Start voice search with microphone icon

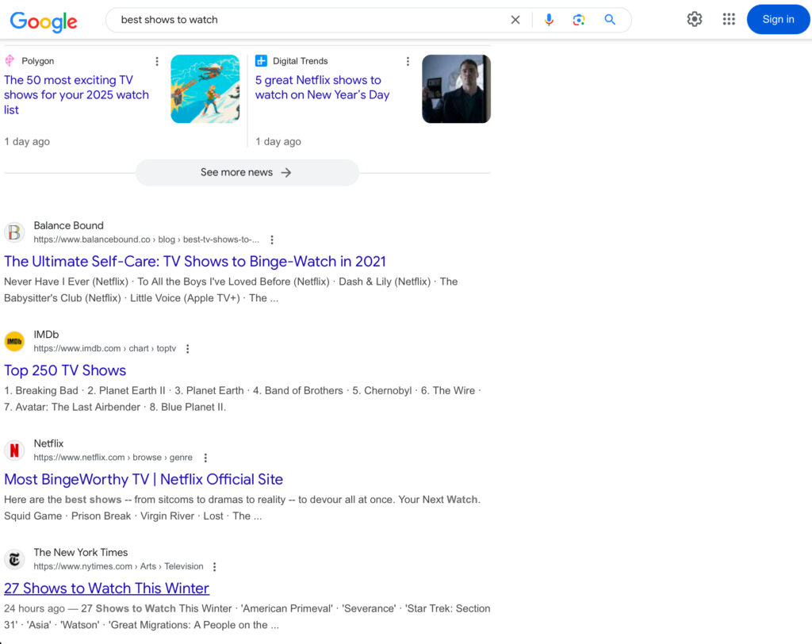549,20
